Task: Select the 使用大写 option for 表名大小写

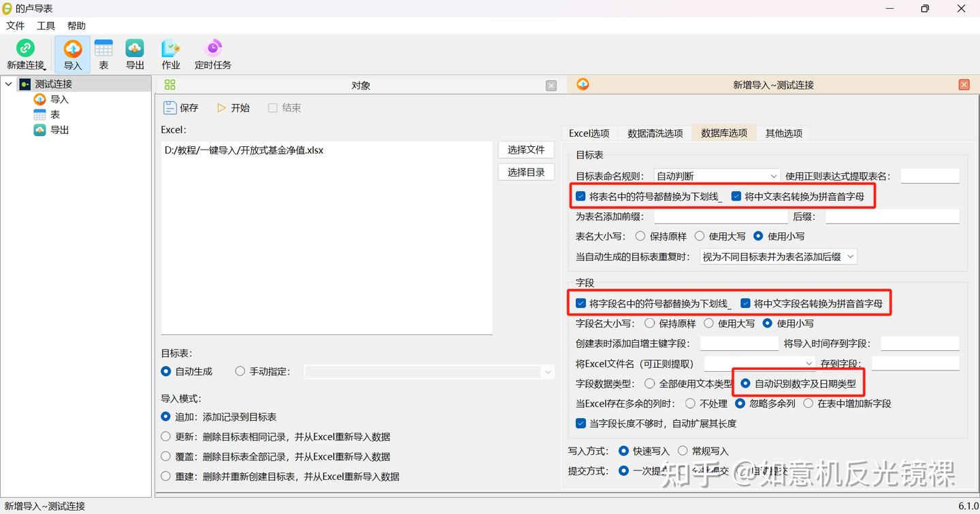Action: [699, 236]
